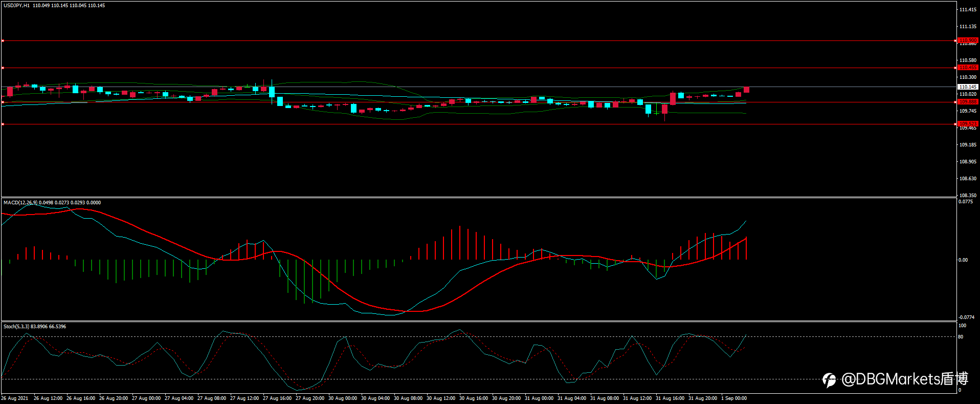The width and height of the screenshot is (980, 404).
Task: Click the 26 Aug 16:00 time label
Action: pos(81,398)
